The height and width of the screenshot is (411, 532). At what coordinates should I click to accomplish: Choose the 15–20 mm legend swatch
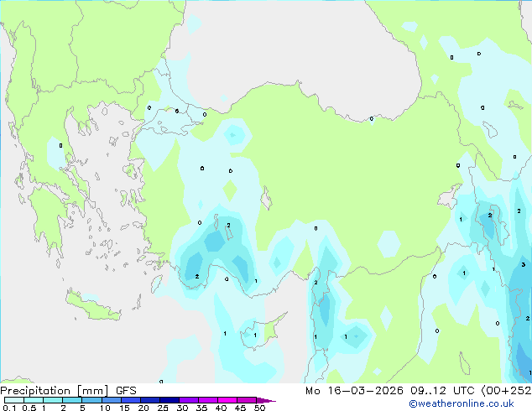coord(131,400)
